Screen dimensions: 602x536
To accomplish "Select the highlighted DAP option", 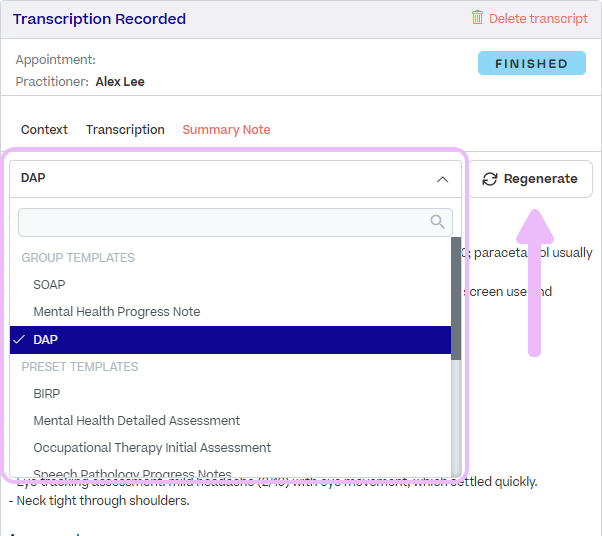I will [x=230, y=340].
